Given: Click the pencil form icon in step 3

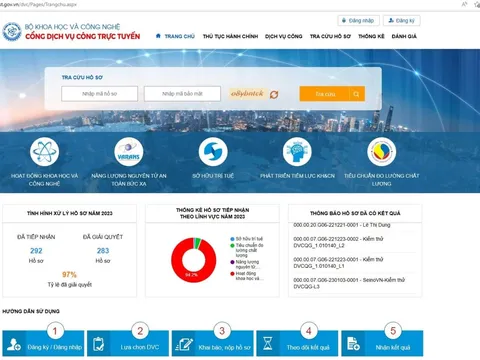Looking at the screenshot, I should [184, 344].
